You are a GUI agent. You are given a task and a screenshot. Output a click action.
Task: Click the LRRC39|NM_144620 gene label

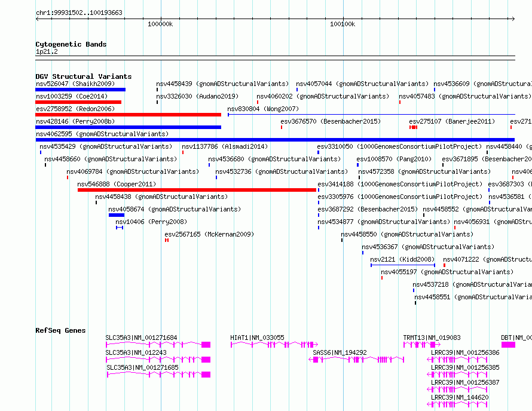click(x=460, y=397)
